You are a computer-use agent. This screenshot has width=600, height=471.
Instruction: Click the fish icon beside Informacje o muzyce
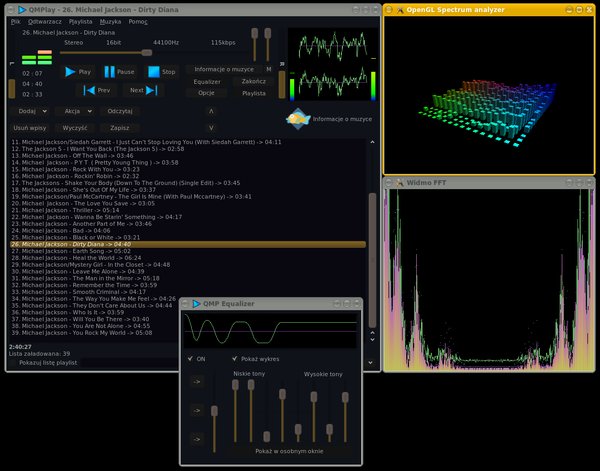(297, 119)
